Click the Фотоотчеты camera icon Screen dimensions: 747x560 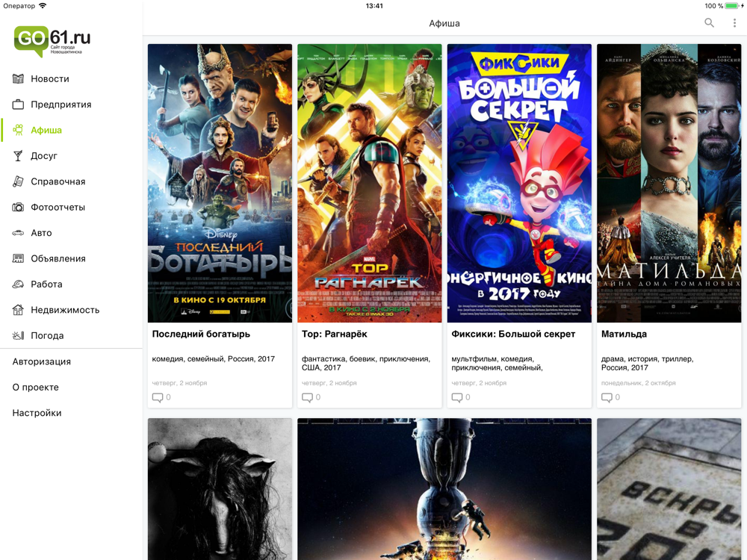pos(18,207)
